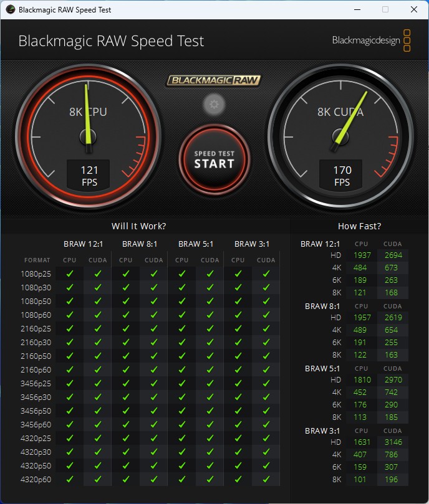Click the Blackmagic RAW logo badge

(214, 80)
